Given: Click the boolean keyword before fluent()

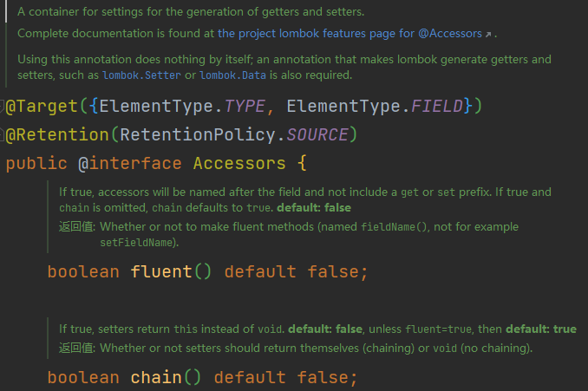Looking at the screenshot, I should coord(83,271).
